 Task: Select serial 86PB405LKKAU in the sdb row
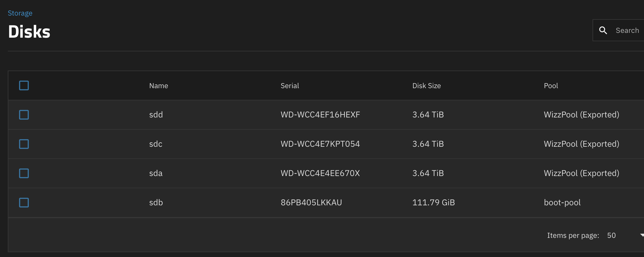point(311,203)
